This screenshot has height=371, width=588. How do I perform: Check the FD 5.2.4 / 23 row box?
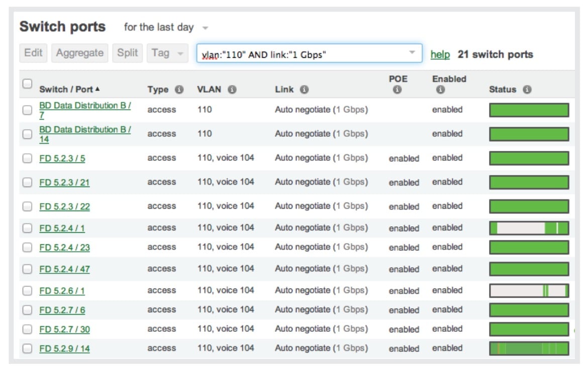point(27,247)
